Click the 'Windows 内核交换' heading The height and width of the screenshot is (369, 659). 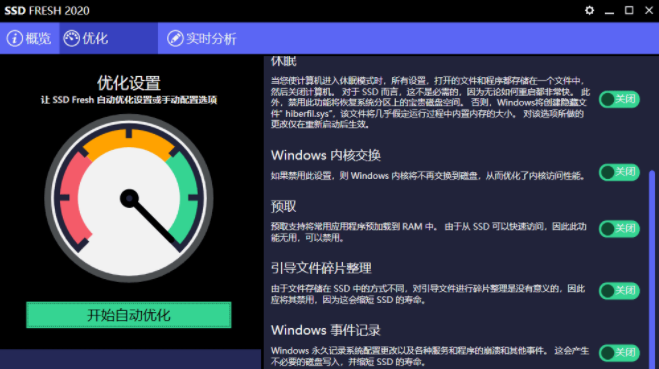[x=326, y=156]
